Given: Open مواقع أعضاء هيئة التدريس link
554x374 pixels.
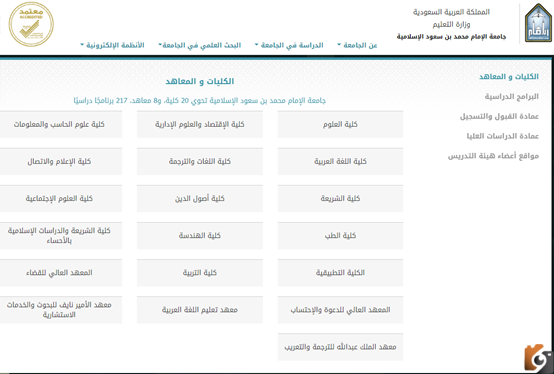Looking at the screenshot, I should coord(493,156).
